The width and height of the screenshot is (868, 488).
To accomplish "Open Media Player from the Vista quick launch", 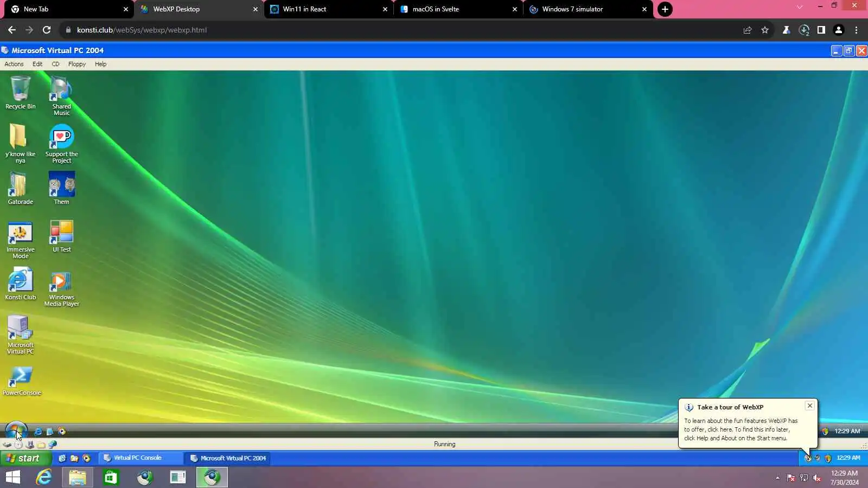I will pyautogui.click(x=62, y=432).
